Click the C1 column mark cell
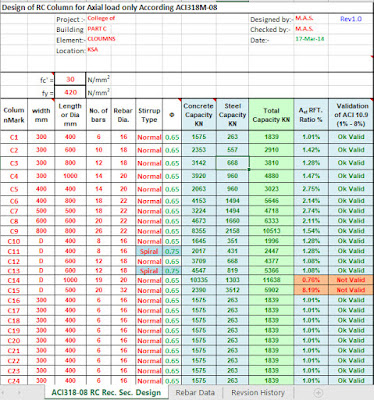Viewport: 374px width, 400px height. click(x=14, y=137)
